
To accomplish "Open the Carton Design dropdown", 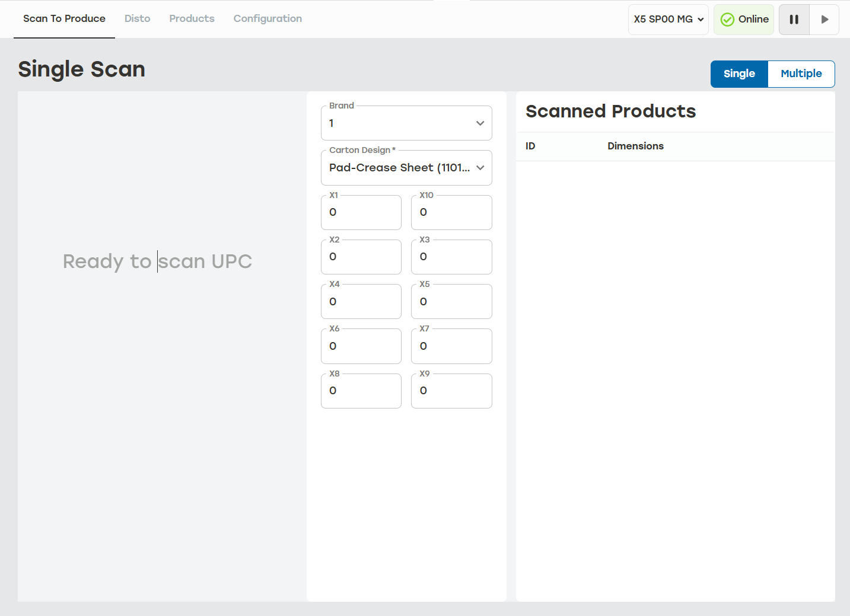I will pyautogui.click(x=406, y=168).
